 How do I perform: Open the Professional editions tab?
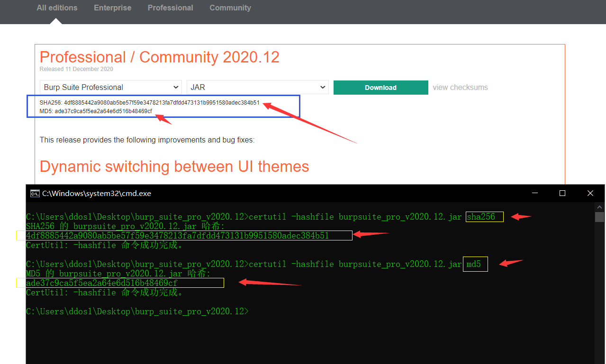coord(171,8)
